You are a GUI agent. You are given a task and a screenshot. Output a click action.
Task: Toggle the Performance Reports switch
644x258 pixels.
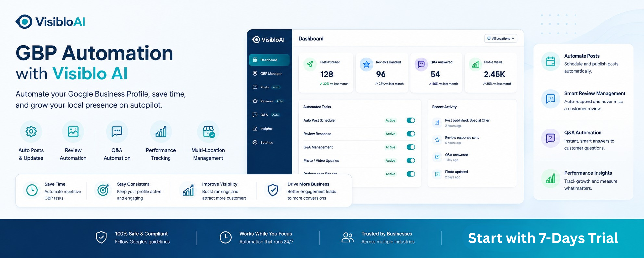point(411,174)
